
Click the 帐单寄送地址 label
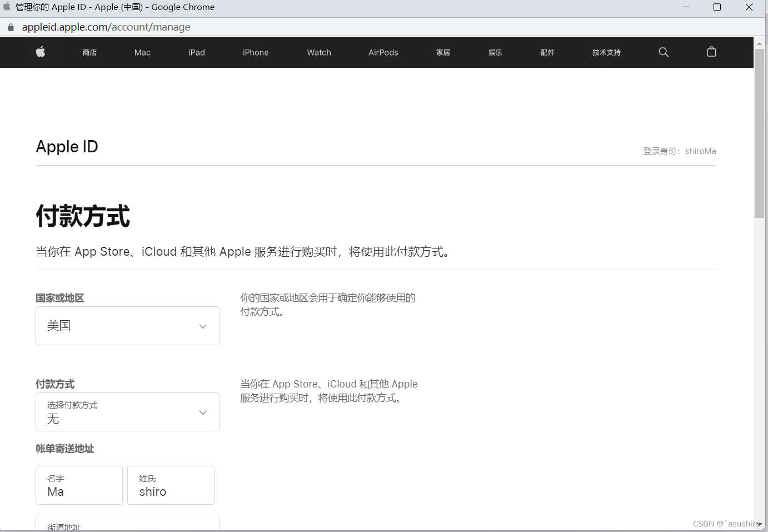[x=65, y=449]
